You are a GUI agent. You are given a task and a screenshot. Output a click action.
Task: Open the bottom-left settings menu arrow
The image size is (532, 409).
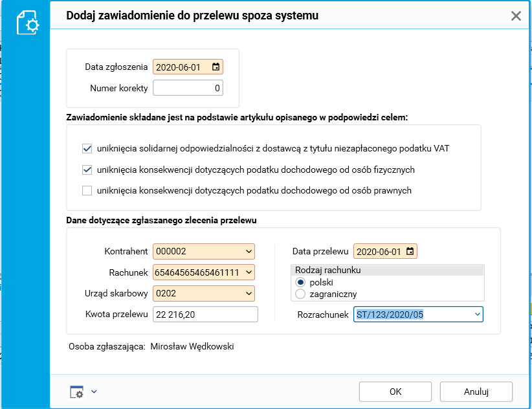click(94, 392)
